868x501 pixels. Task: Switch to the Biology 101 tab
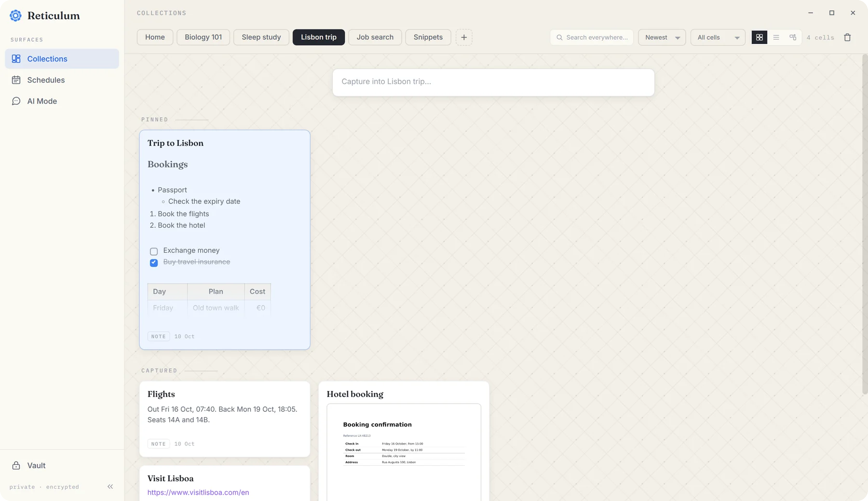click(x=203, y=37)
